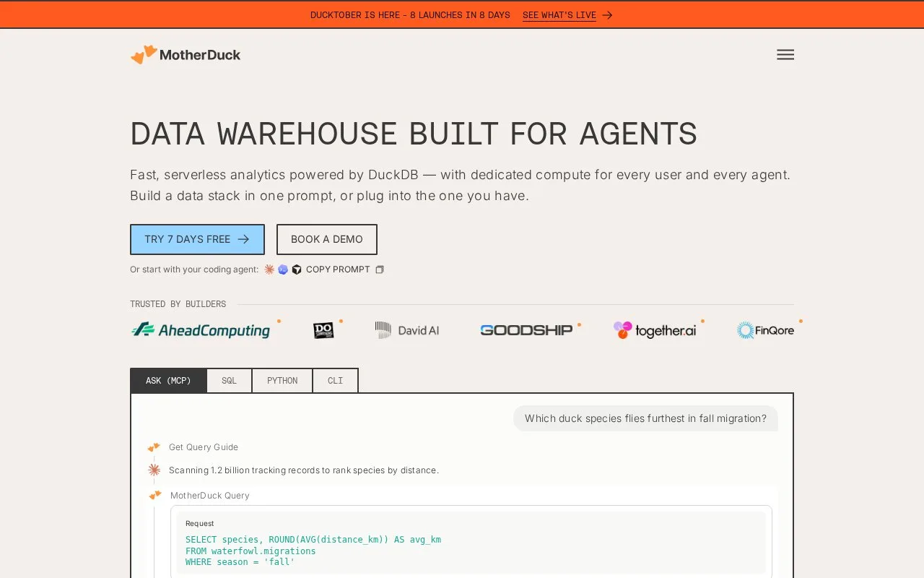Screen dimensions: 924x578
Task: Switch to the PYTHON tab
Action: [282, 381]
